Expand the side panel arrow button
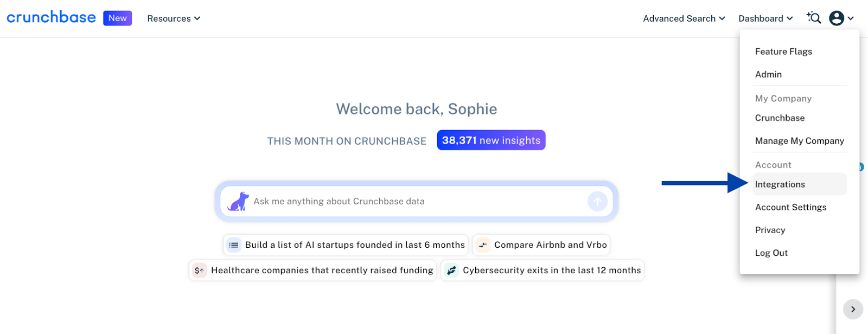This screenshot has height=334, width=868. (853, 309)
